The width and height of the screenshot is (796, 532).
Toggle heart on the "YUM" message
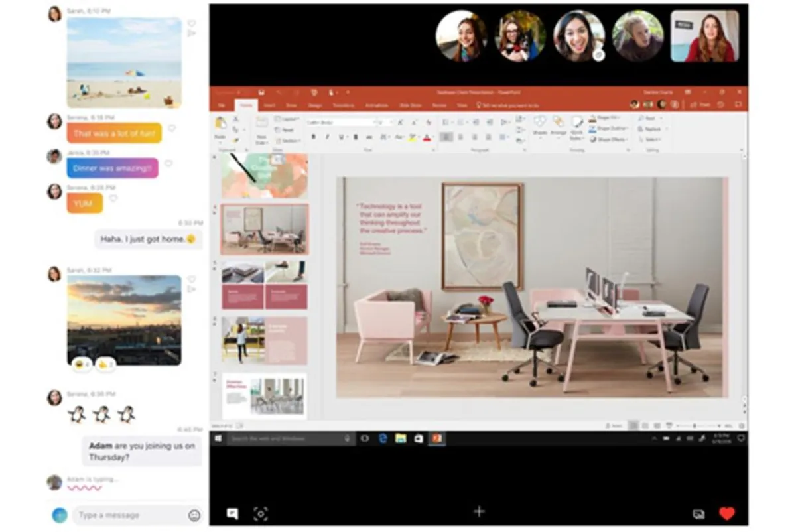(x=113, y=198)
